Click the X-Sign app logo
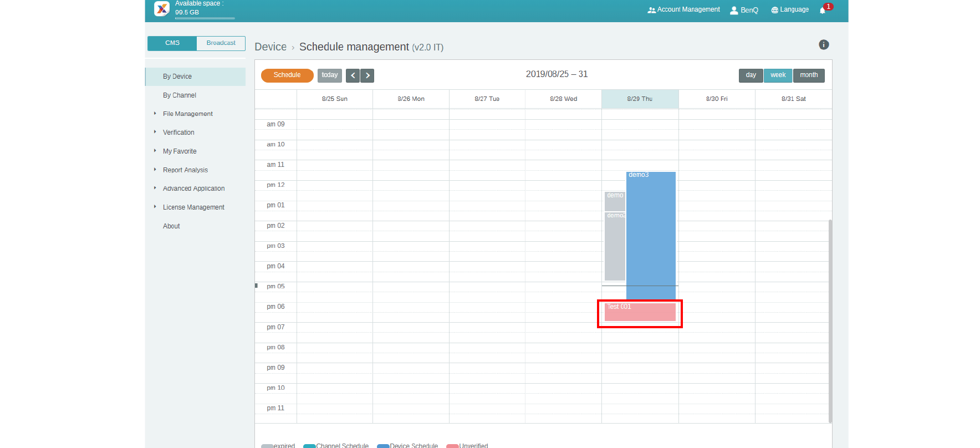The height and width of the screenshot is (448, 980). coord(161,8)
